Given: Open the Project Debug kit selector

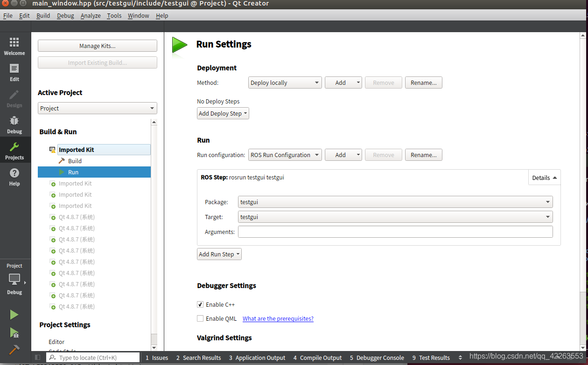Looking at the screenshot, I should (x=14, y=279).
